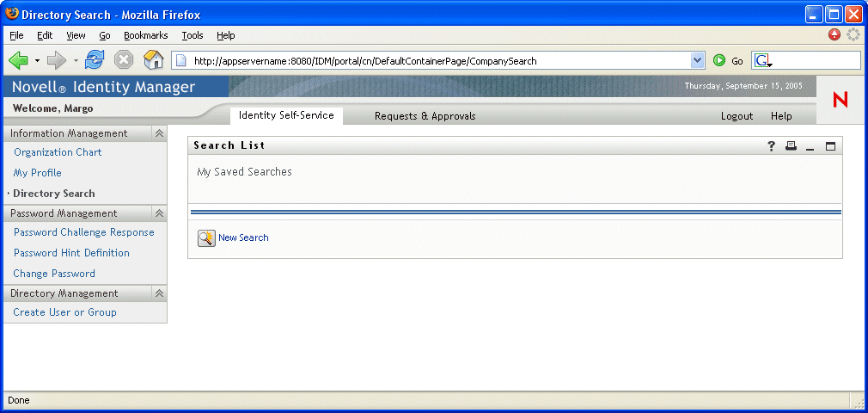
Task: Click the Firefox logo in title bar
Action: (12, 14)
